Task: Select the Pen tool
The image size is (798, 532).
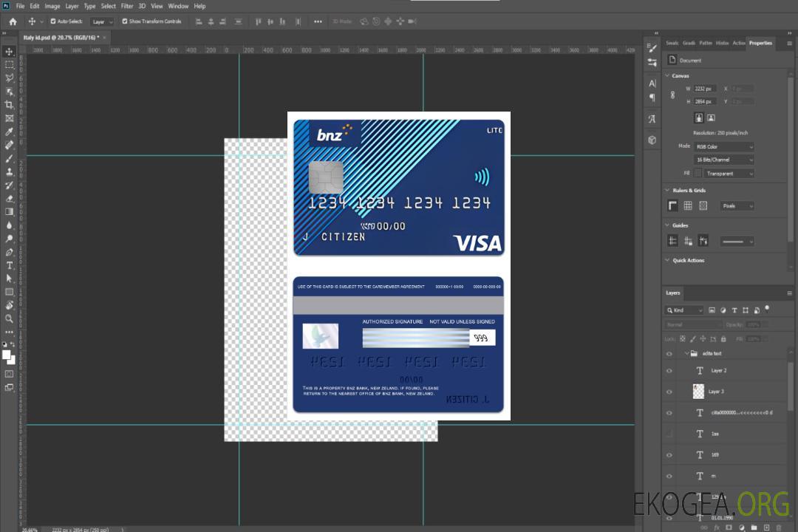Action: tap(9, 252)
